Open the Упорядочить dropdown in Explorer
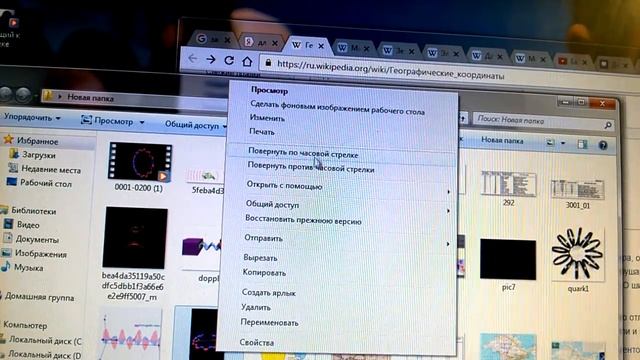Image resolution: width=640 pixels, height=360 pixels. [x=32, y=118]
